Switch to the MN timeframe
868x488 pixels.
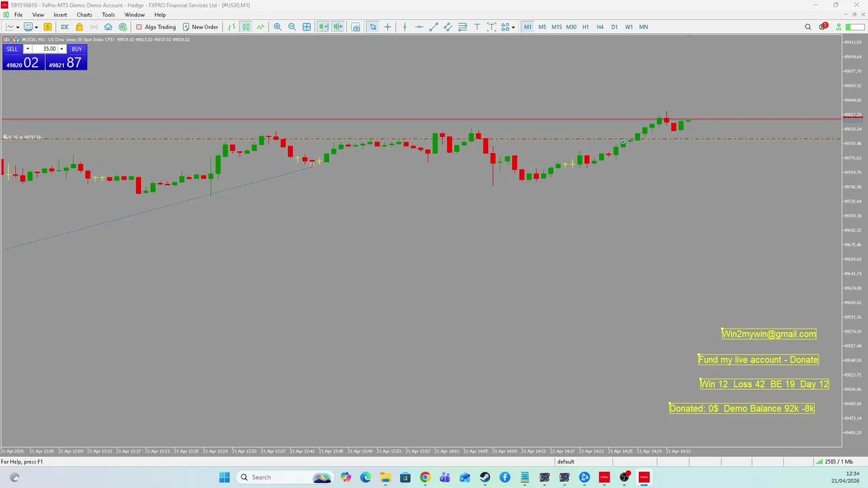click(643, 27)
